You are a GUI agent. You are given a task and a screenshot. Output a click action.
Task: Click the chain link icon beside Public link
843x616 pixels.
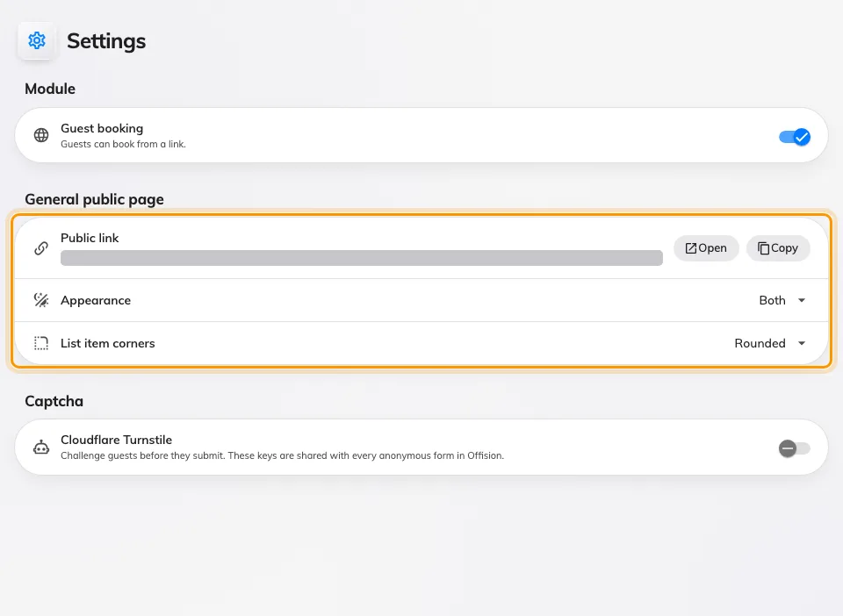coord(41,248)
